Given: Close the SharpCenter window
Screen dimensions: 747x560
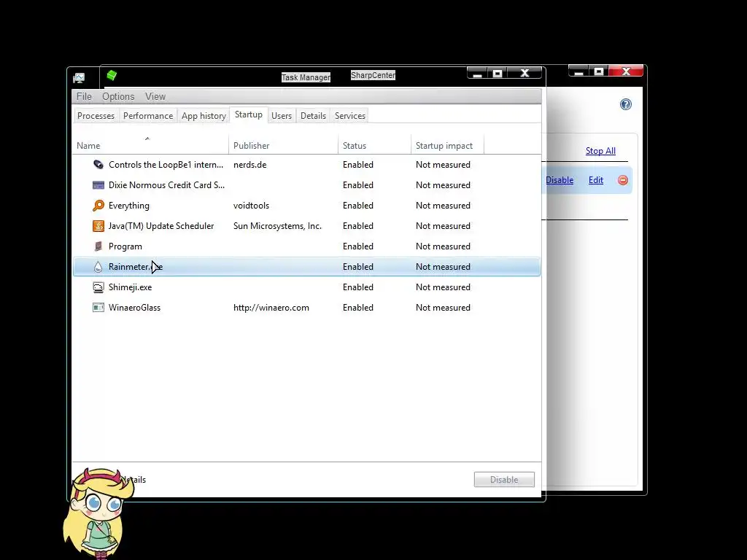Looking at the screenshot, I should (626, 71).
